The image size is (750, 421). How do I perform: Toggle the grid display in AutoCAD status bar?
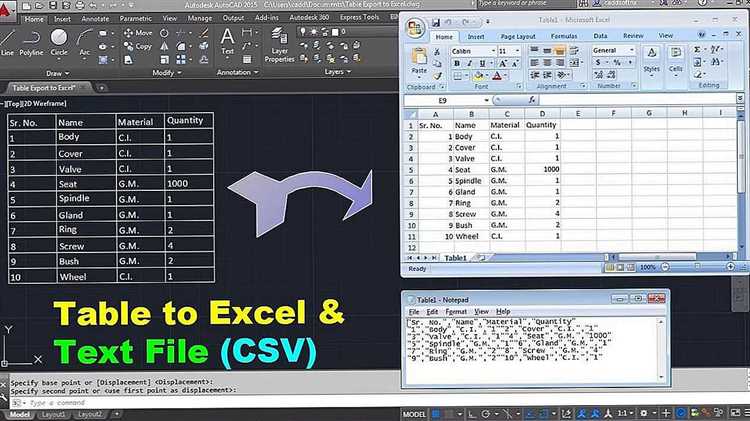pyautogui.click(x=436, y=413)
